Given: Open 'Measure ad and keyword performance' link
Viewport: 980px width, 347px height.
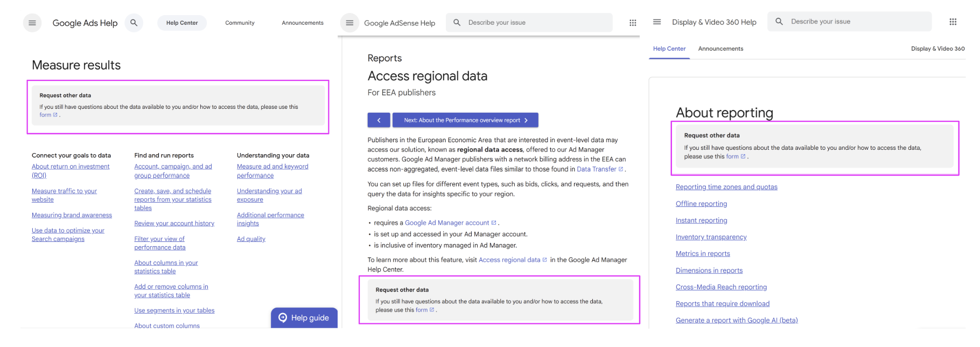Looking at the screenshot, I should [272, 171].
